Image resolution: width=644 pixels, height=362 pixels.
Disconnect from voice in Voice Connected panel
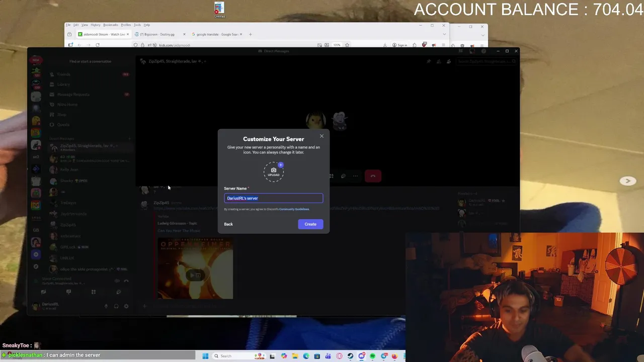(x=126, y=281)
